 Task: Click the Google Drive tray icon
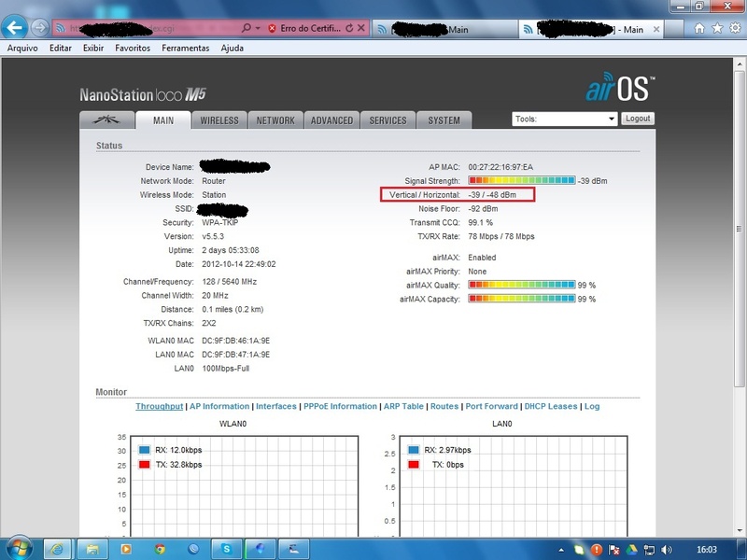[x=631, y=550]
